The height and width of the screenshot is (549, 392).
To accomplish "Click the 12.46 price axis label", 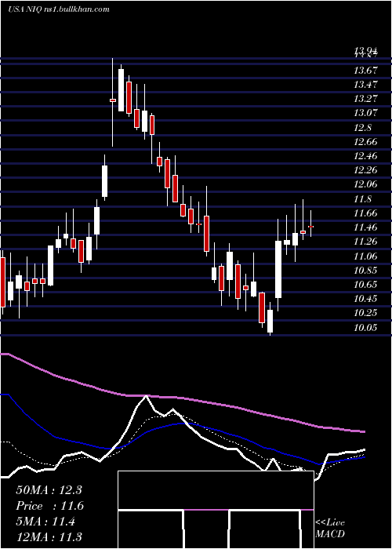I will tap(365, 156).
